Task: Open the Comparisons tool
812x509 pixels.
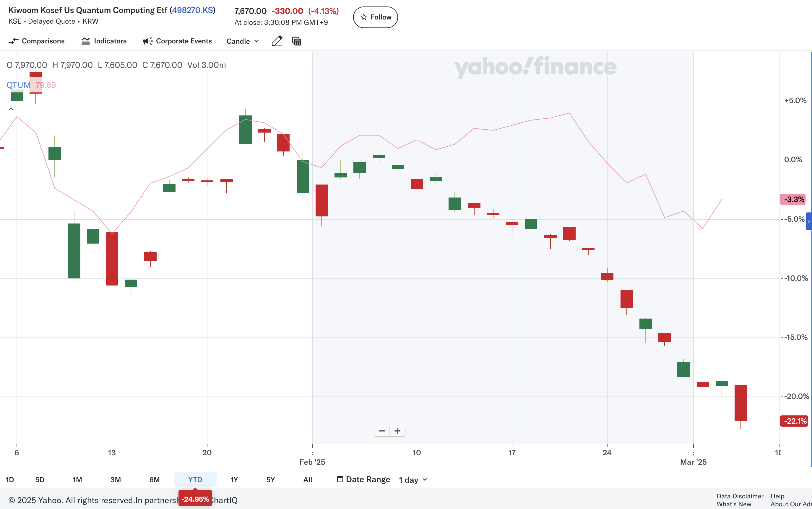Action: point(36,41)
